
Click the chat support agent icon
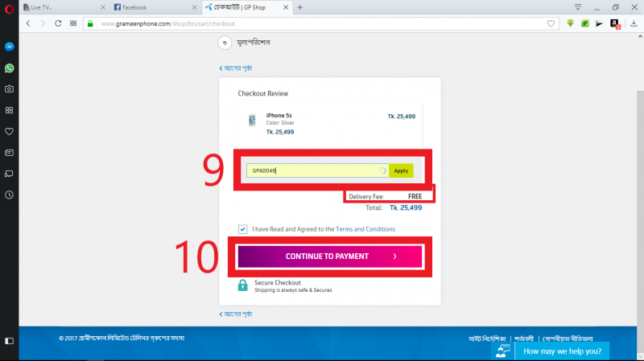pos(502,351)
